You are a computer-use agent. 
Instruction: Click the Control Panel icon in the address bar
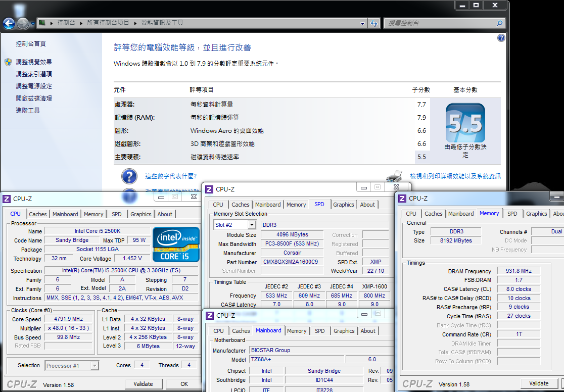point(42,23)
